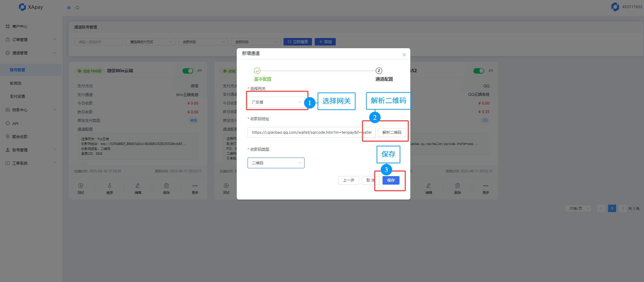Open the 选择网关 dropdown showing 广东省
This screenshot has height=282, width=644.
[276, 102]
